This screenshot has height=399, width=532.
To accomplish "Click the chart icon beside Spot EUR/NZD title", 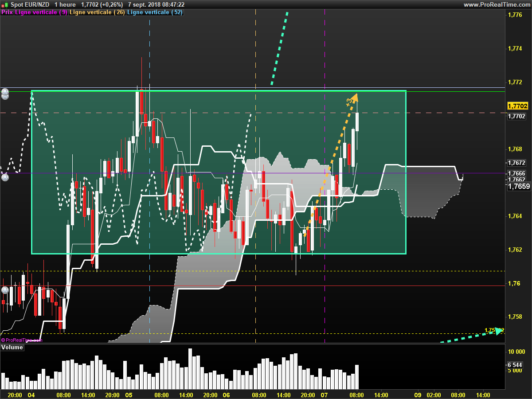I will (x=5, y=4).
